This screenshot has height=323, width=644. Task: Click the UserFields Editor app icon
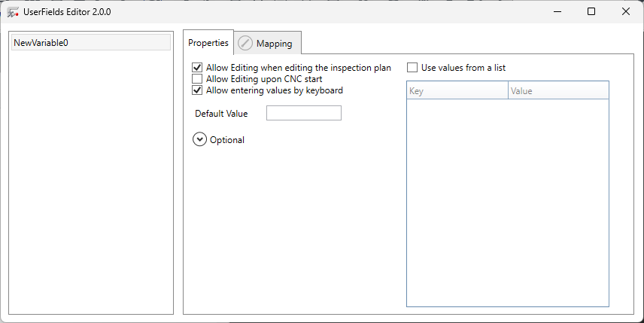point(13,12)
